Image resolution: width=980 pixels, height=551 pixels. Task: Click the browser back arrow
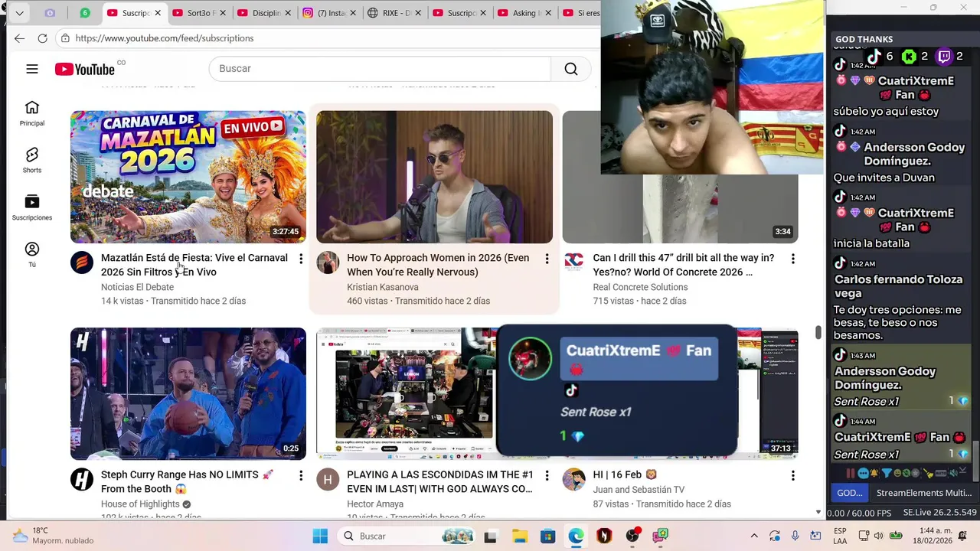pyautogui.click(x=19, y=38)
